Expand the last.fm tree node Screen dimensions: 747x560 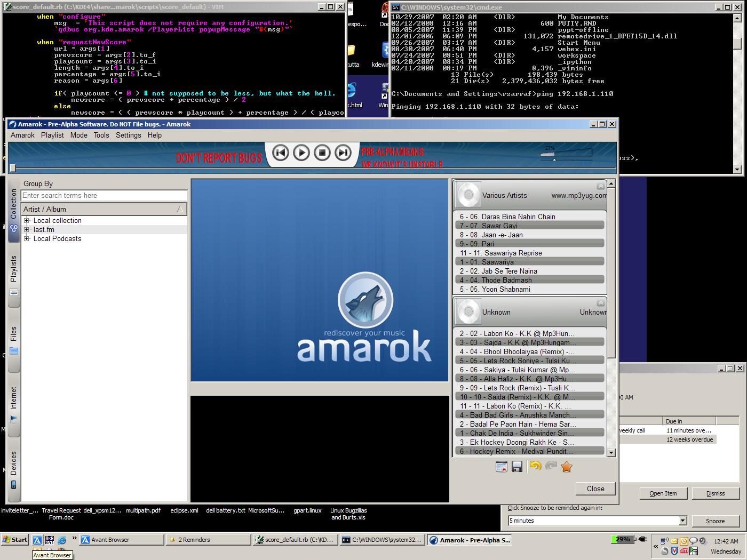[x=27, y=229]
